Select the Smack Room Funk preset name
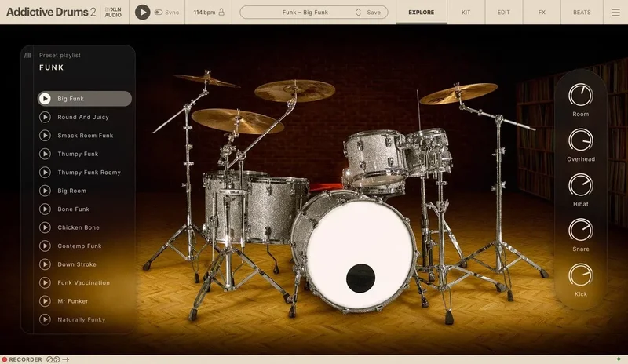 tap(86, 136)
